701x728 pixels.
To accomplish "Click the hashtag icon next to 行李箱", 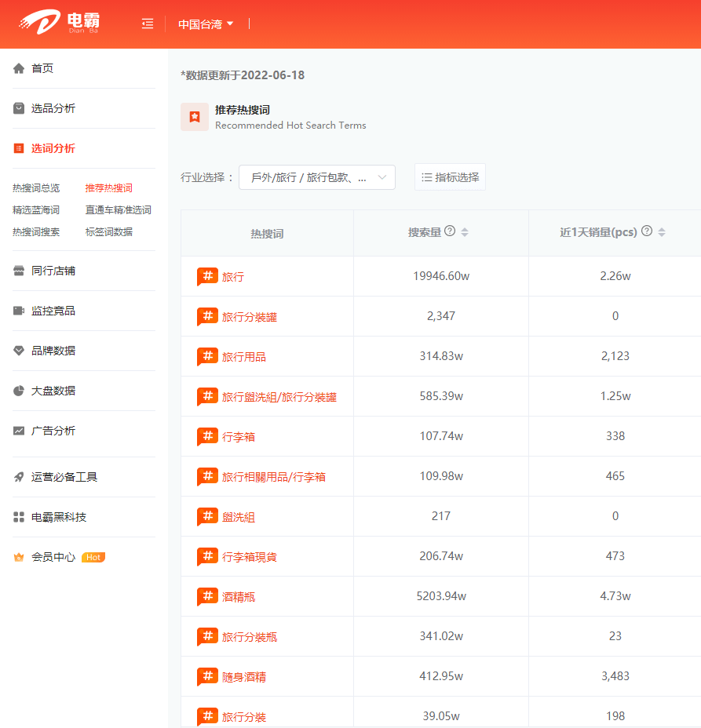I will pos(207,437).
